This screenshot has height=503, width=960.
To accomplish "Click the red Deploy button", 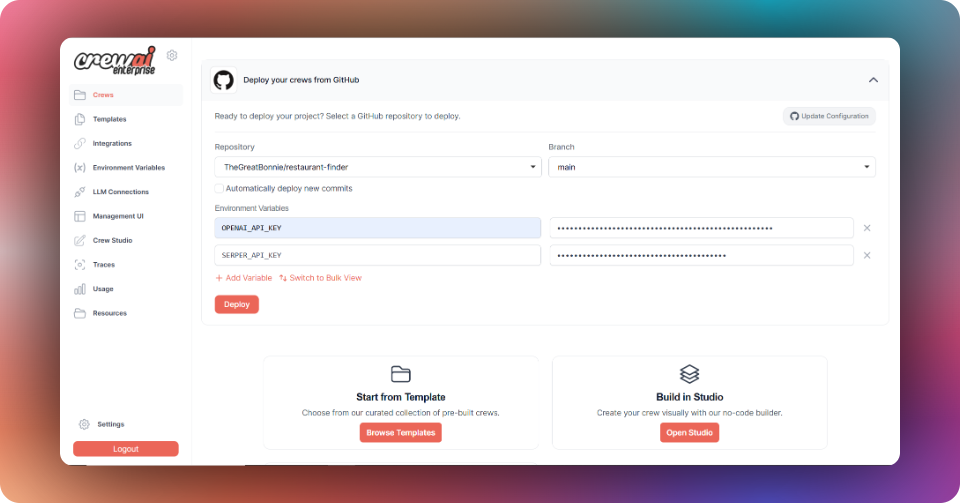I will click(237, 304).
